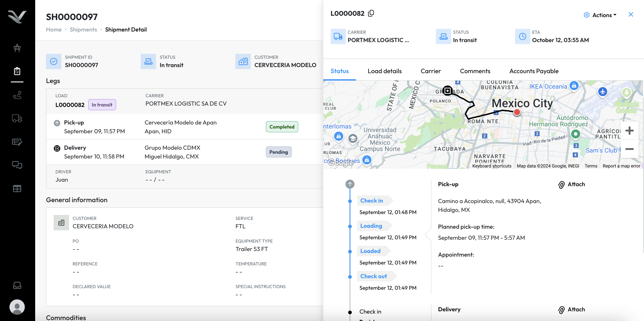Screen dimensions: 644x321
Task: Open the route tracking sidebar icon
Action: pyautogui.click(x=17, y=95)
